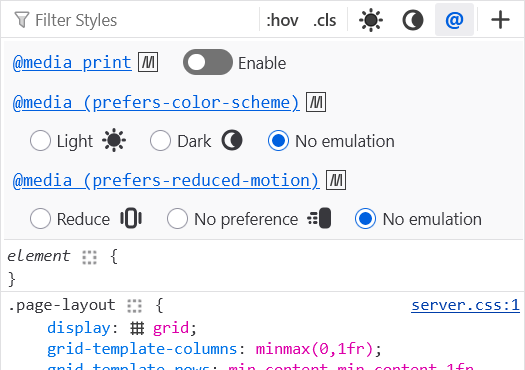Click the .page-layout selector text
This screenshot has height=370, width=525.
pyautogui.click(x=62, y=305)
